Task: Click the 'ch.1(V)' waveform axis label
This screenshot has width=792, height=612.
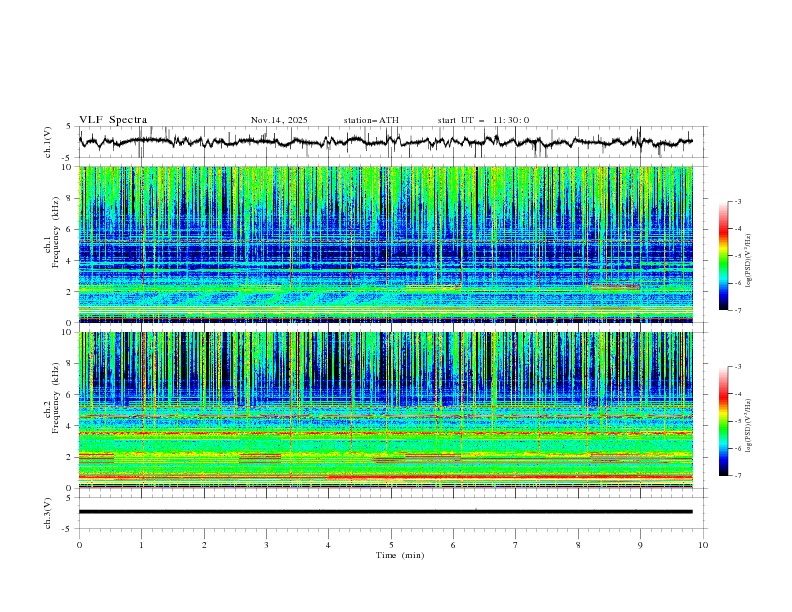Action: [x=48, y=142]
